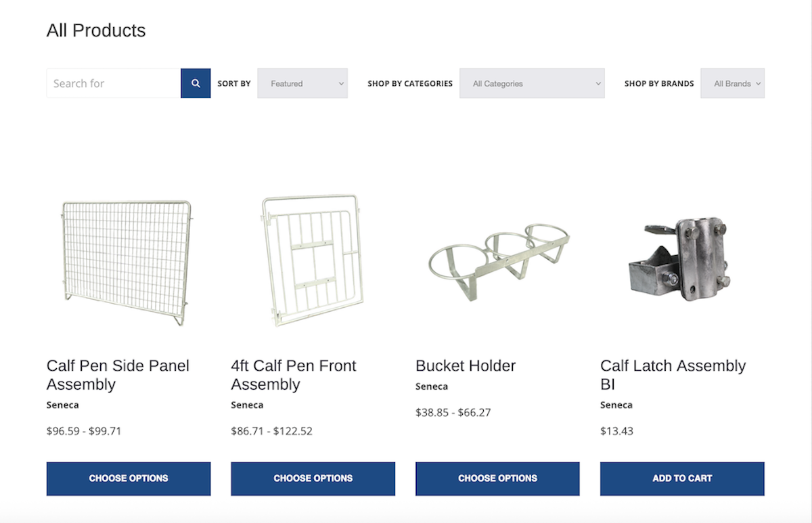Add Calf Latch Assembly BI to cart
Image resolution: width=812 pixels, height=523 pixels.
pos(682,478)
